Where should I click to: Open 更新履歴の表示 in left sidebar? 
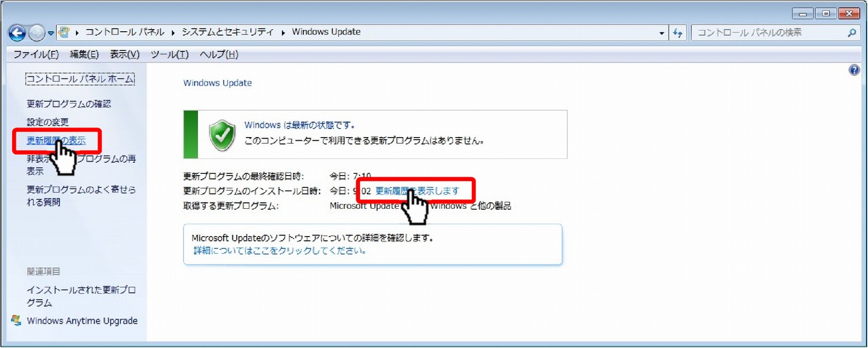tap(56, 140)
